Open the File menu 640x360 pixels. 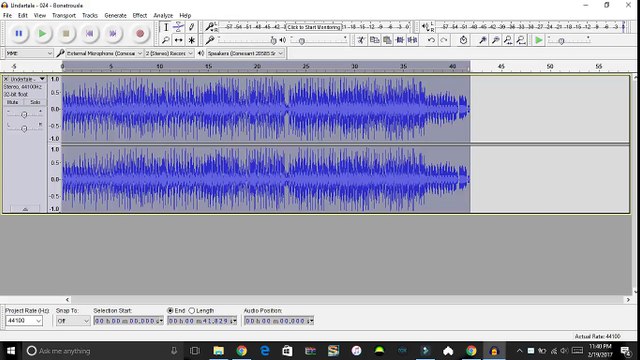tap(7, 16)
